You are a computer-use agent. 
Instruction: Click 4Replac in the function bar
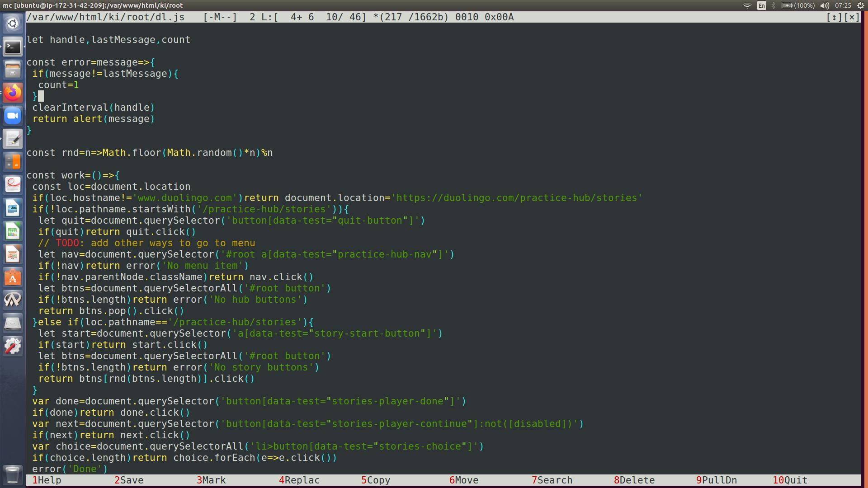point(299,480)
